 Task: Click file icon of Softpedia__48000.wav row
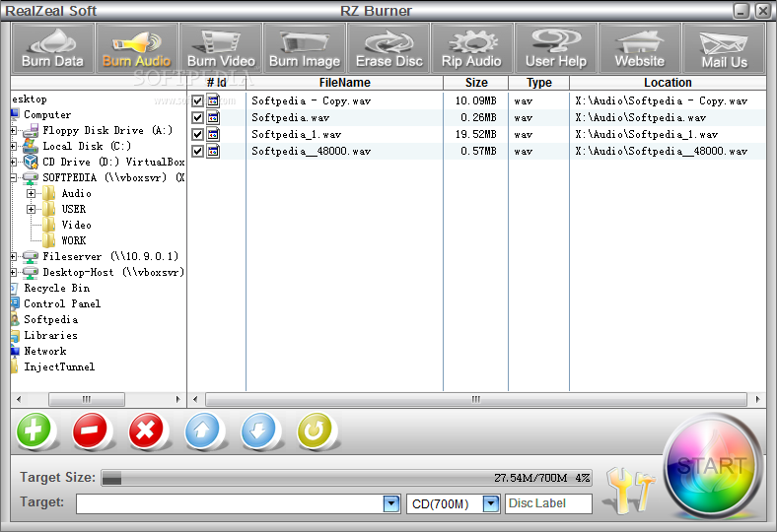[x=213, y=152]
